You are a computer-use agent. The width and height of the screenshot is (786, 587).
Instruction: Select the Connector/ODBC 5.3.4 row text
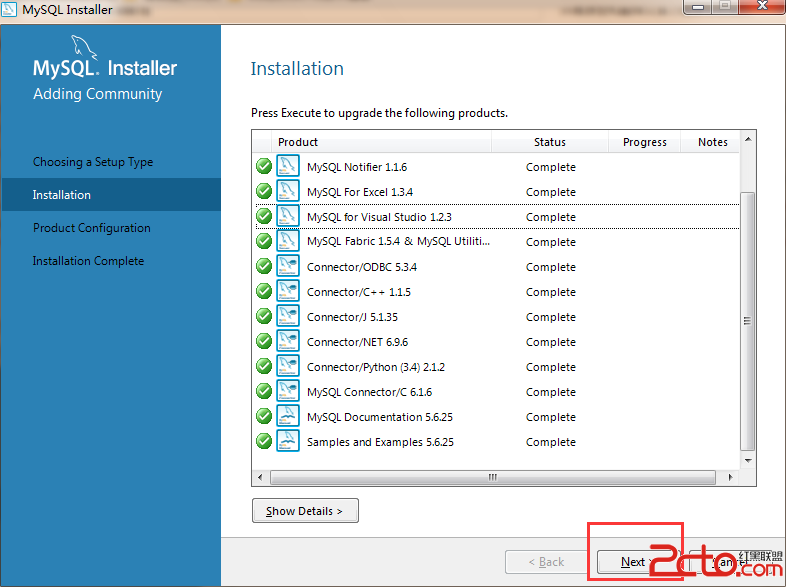point(362,267)
